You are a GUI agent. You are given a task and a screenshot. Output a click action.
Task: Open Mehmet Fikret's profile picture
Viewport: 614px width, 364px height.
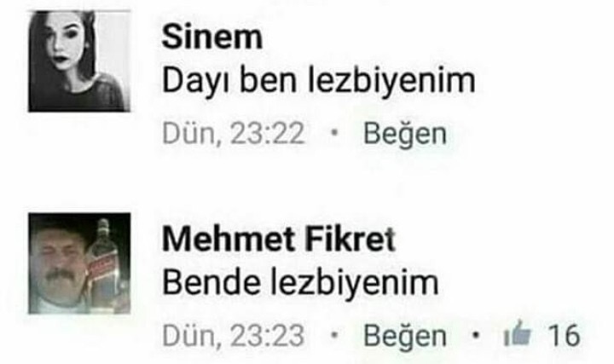79,263
